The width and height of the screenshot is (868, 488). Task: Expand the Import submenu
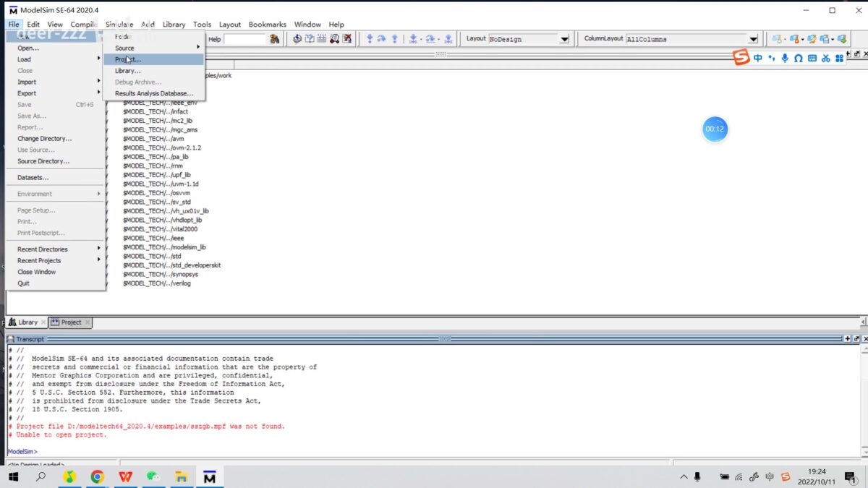click(x=55, y=82)
